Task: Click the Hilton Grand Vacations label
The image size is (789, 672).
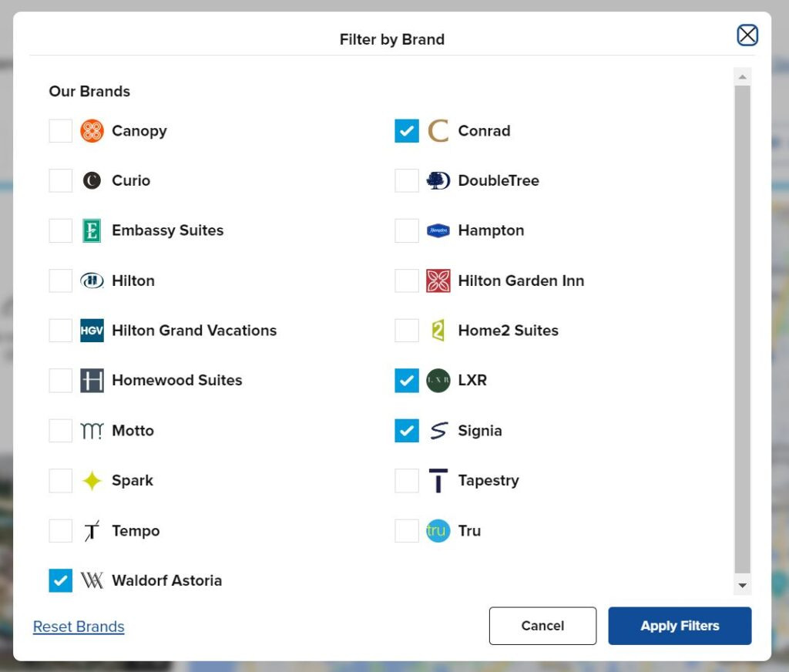Action: (194, 330)
